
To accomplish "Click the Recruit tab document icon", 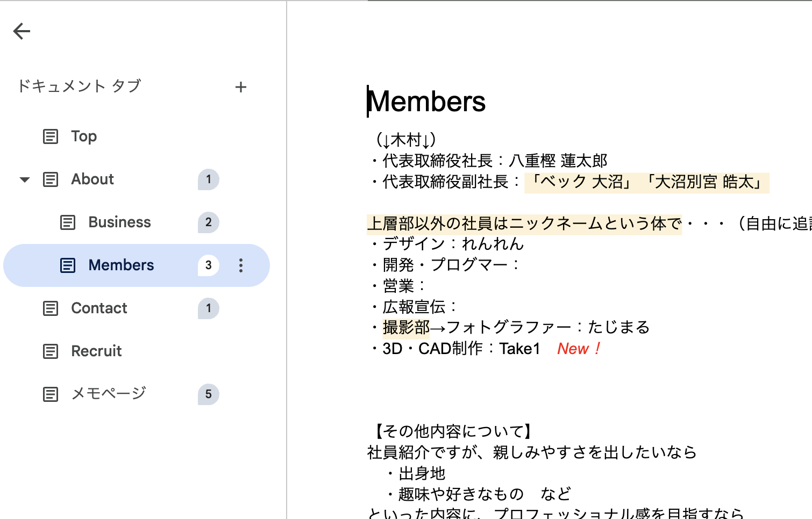I will pos(51,351).
